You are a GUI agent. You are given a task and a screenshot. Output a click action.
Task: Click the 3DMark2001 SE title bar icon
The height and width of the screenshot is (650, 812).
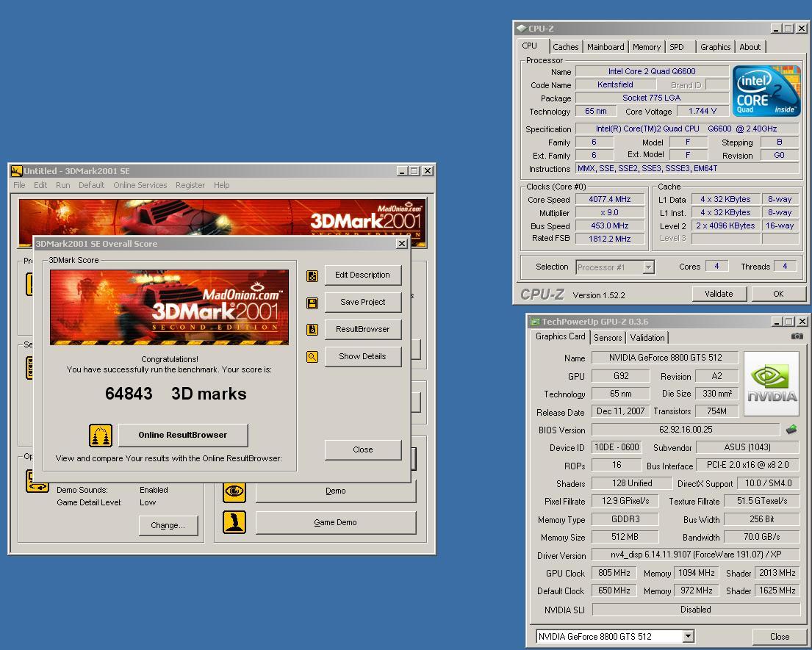17,171
